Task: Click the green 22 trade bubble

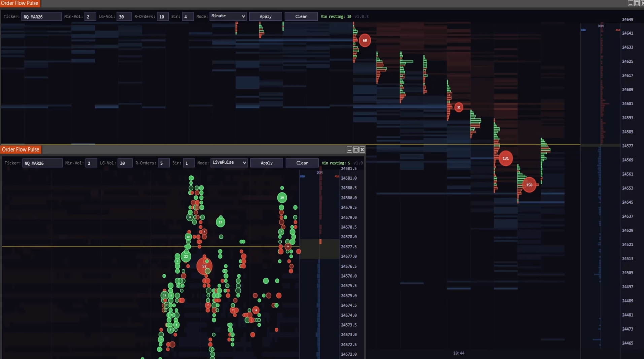Action: tap(186, 257)
